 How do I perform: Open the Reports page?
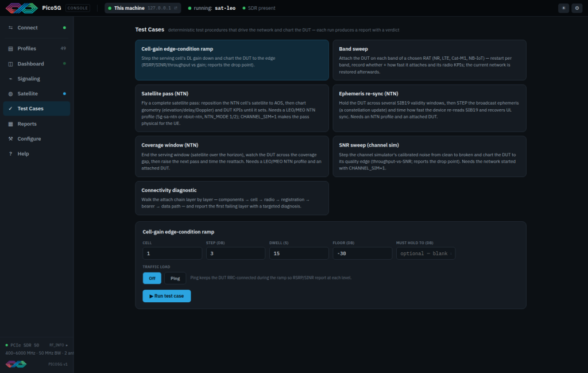tap(36, 124)
